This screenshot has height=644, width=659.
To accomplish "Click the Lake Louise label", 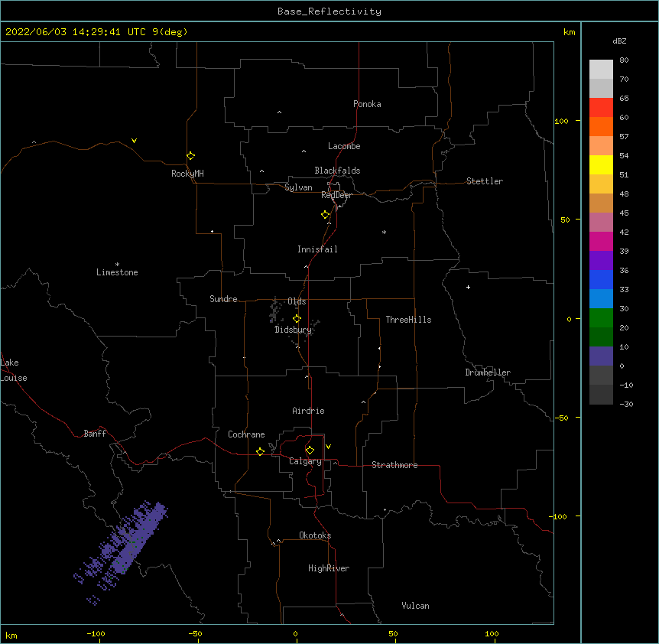I will pyautogui.click(x=14, y=370).
